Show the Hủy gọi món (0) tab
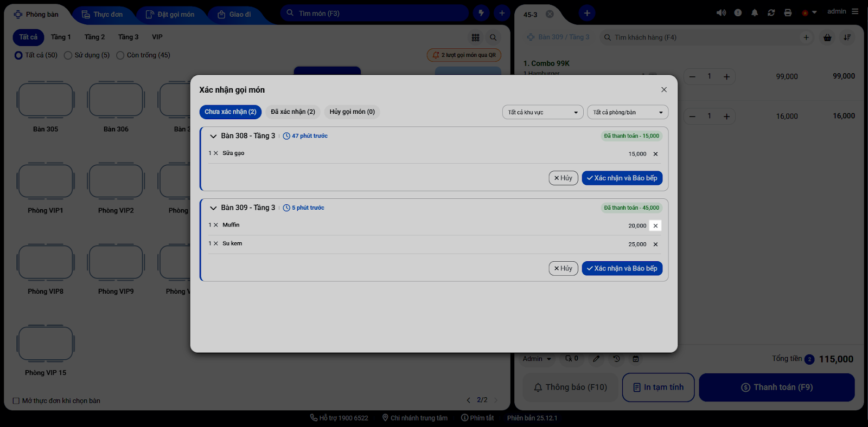This screenshot has width=868, height=427. [x=352, y=112]
